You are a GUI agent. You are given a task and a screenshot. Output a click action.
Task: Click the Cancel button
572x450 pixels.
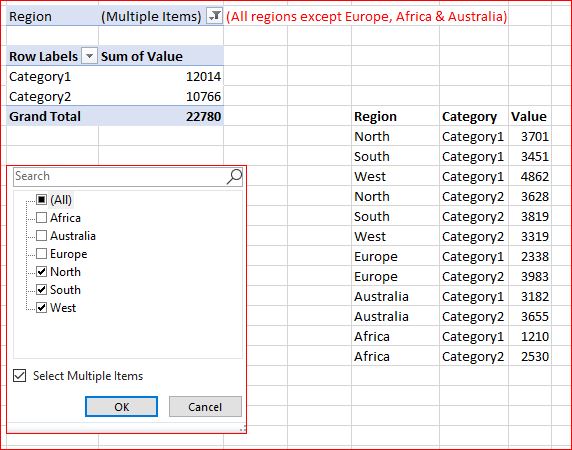(205, 407)
